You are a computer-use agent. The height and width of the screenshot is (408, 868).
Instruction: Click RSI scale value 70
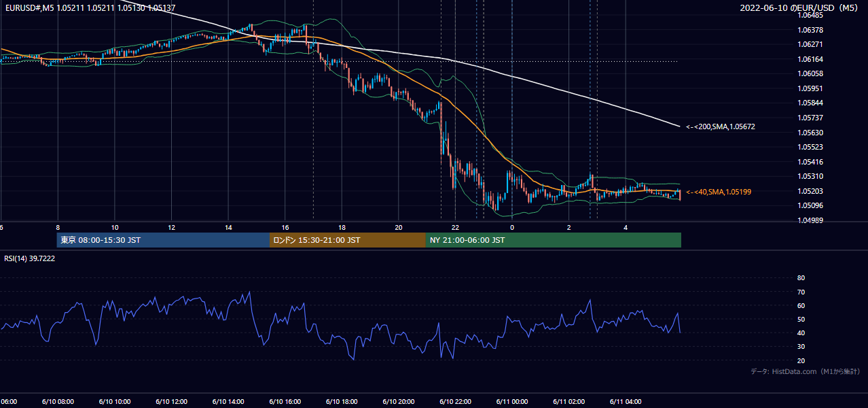pos(801,292)
